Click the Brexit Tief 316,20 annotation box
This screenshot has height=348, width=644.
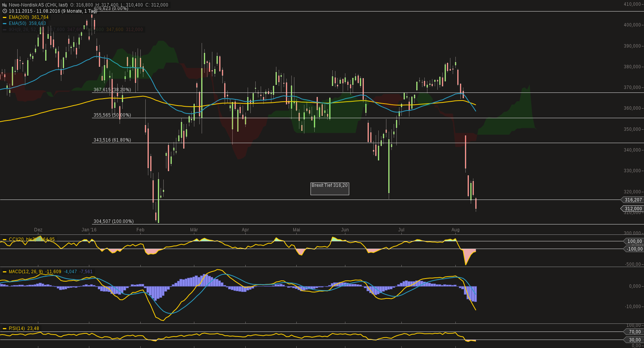pos(330,189)
